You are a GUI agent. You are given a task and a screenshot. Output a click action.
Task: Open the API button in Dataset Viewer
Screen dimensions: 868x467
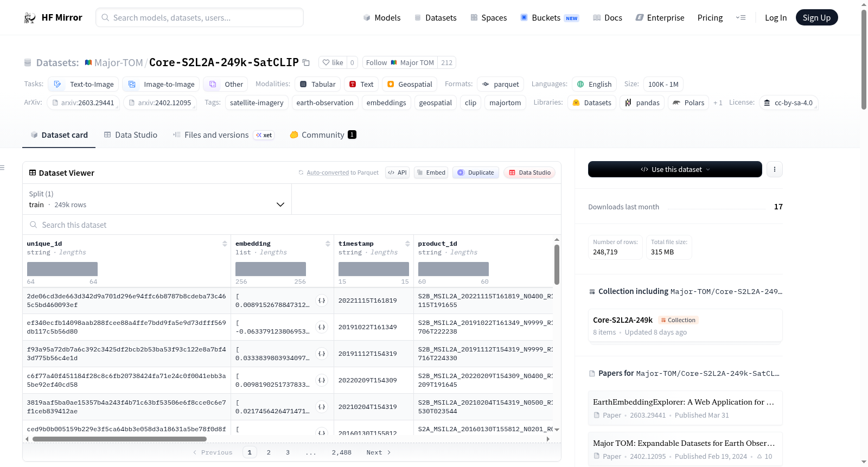[x=397, y=172]
